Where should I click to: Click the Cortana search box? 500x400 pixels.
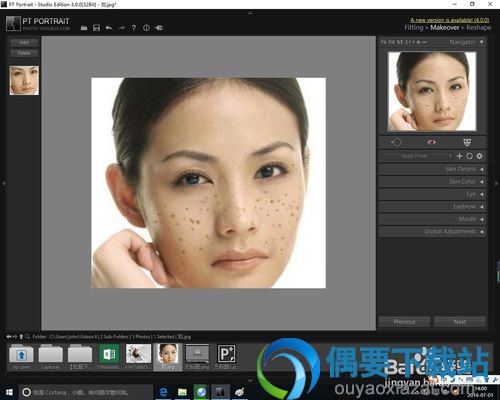(x=86, y=392)
